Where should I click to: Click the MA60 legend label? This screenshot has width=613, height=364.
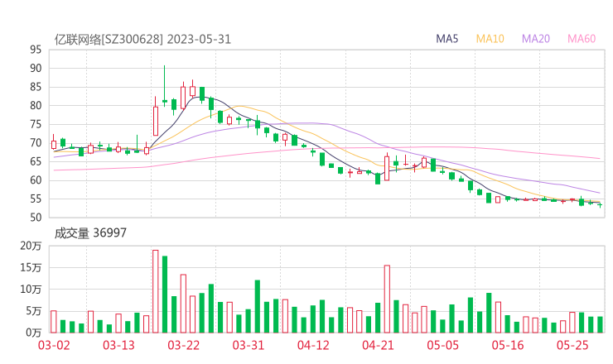tap(582, 39)
